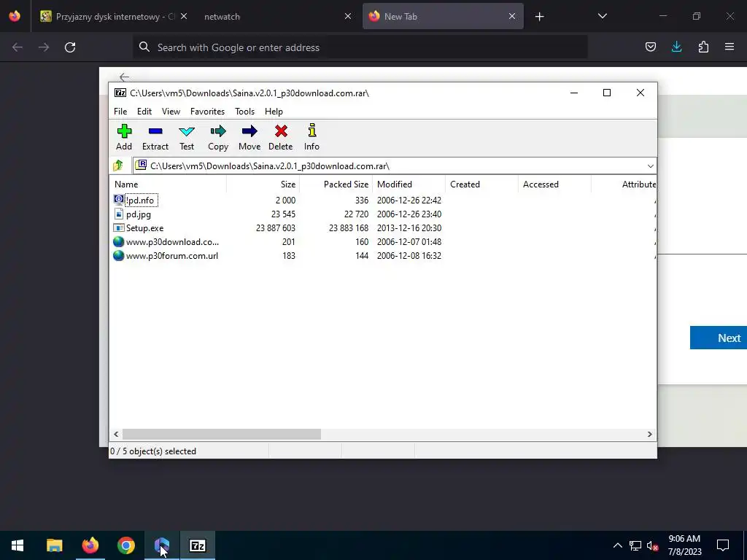Open 7-Zip Help menu
Viewport: 747px width, 560px height.
[274, 112]
